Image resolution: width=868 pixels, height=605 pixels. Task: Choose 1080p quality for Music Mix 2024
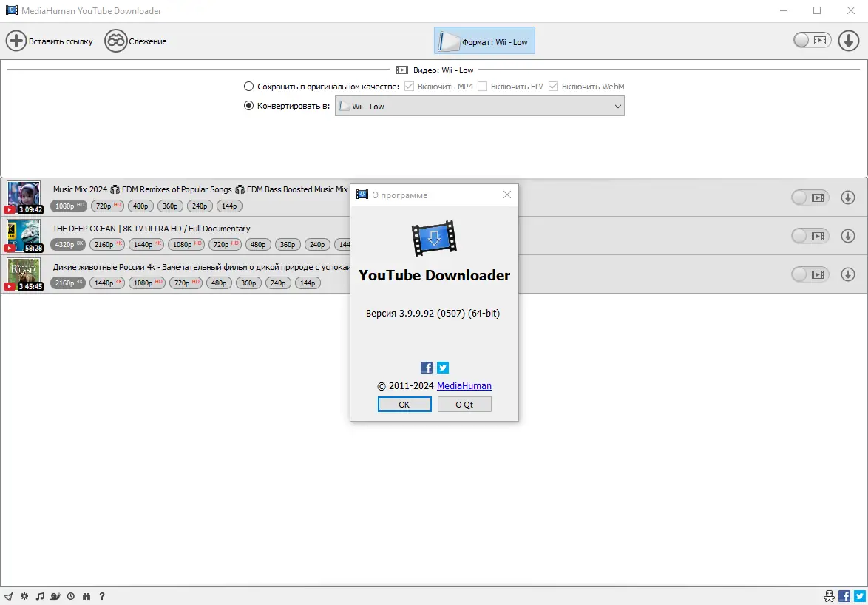click(x=68, y=206)
